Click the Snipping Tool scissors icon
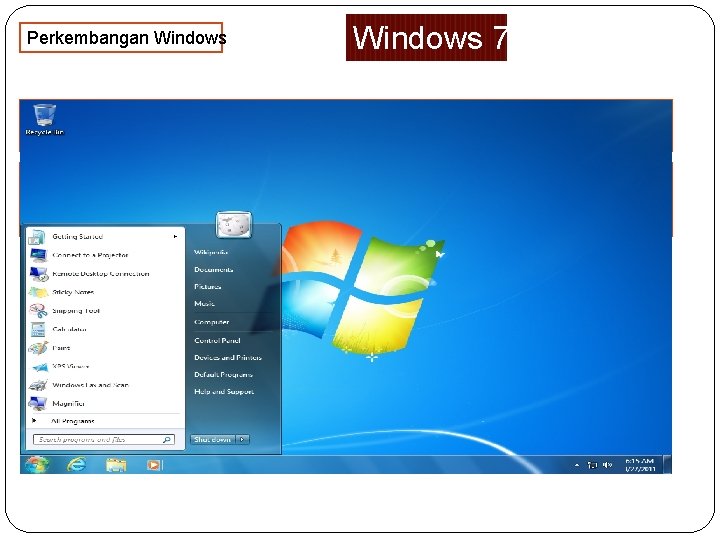Screen dimensions: 720x540 [38, 311]
